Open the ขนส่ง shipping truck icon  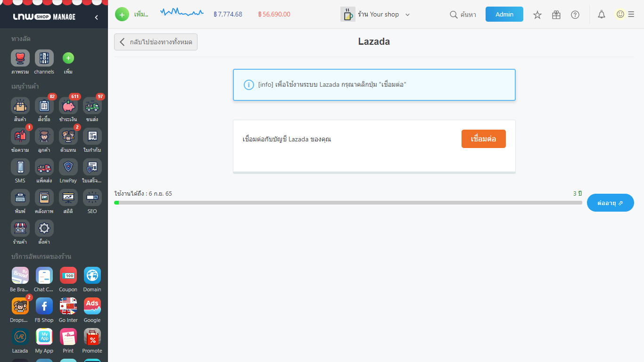[92, 106]
